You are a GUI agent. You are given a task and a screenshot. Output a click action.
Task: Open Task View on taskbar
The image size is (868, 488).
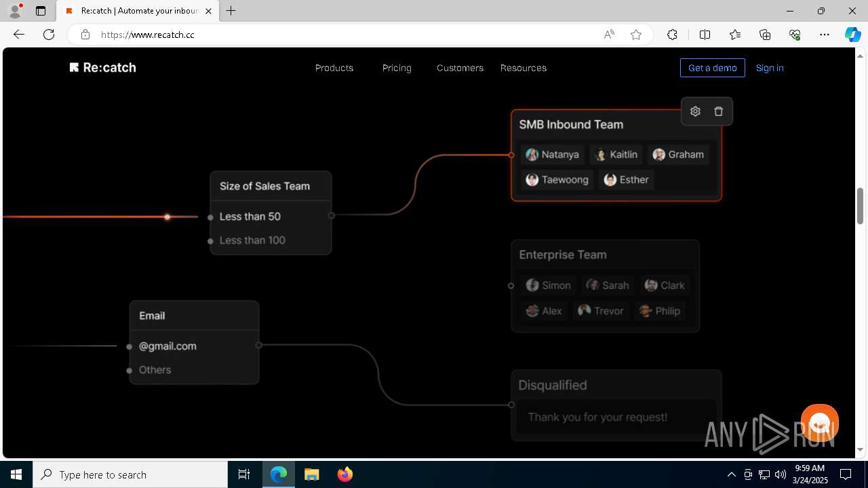tap(244, 474)
